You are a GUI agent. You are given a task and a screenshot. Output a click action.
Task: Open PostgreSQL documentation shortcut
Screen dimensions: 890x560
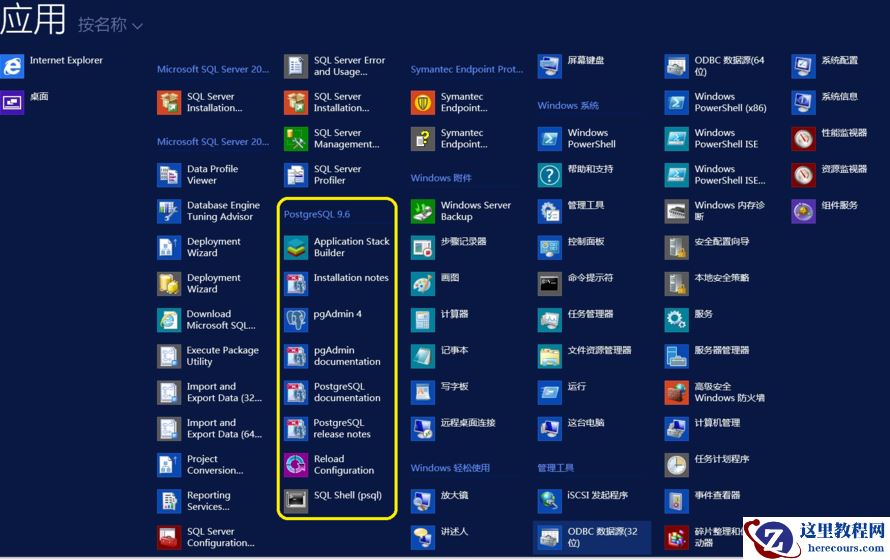(x=333, y=393)
